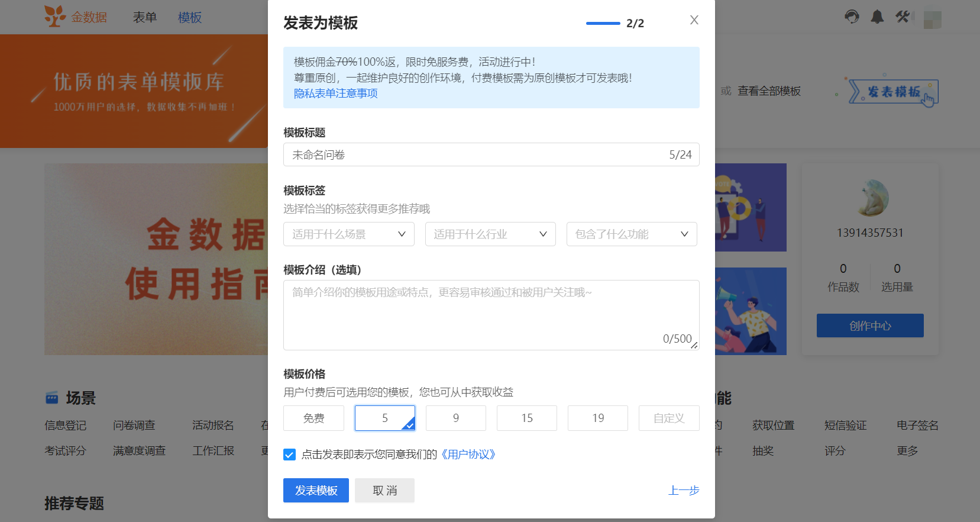Click the 推荐专题 heading
Viewport: 980px width, 522px height.
pos(75,504)
